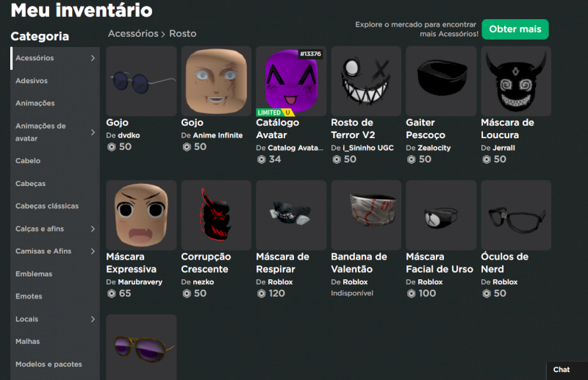Open the Gojo sunglasses item thumbnail
The width and height of the screenshot is (588, 380).
pos(141,81)
